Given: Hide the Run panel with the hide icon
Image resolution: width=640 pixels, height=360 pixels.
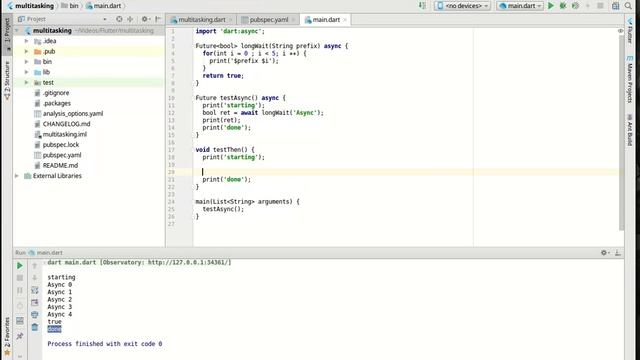Looking at the screenshot, I should (618, 253).
